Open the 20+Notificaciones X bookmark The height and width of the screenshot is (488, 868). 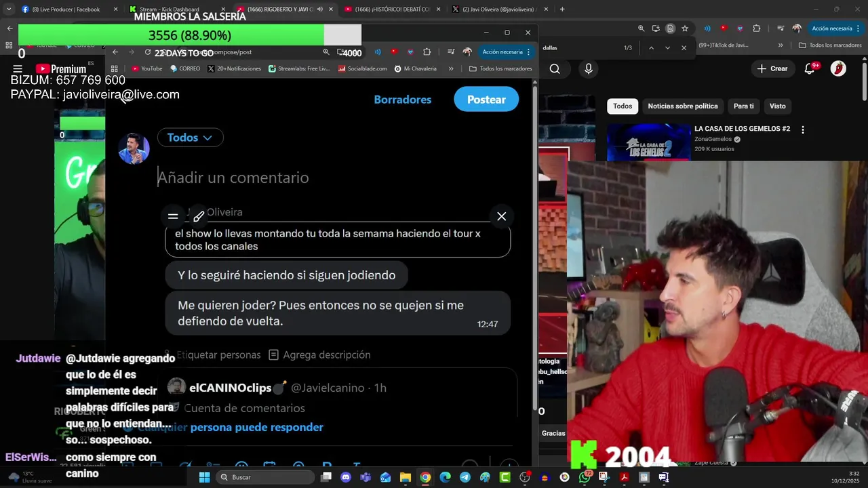click(x=234, y=68)
